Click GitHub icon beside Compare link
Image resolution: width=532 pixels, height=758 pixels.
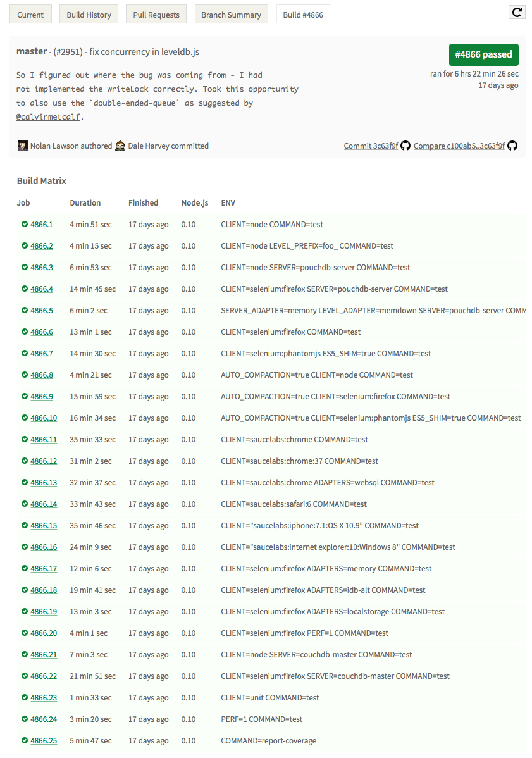(x=512, y=146)
